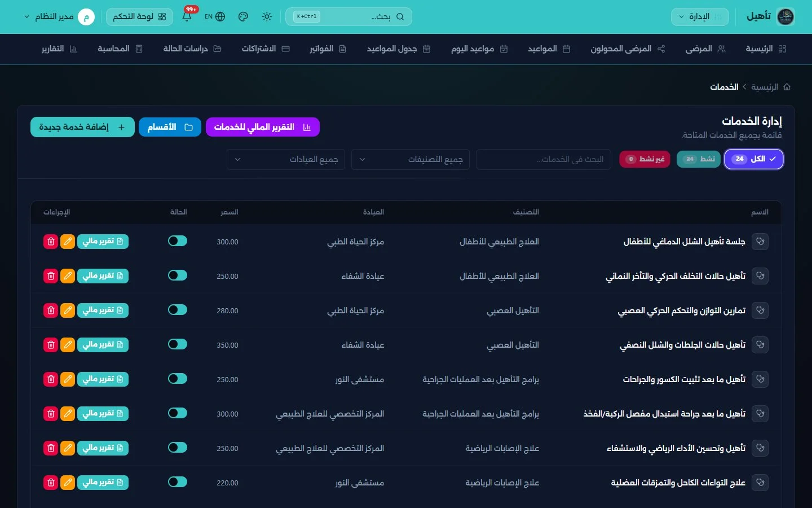The height and width of the screenshot is (508, 812).
Task: Toggle status of جلسة تأهيل الشلل الدماغي للأطفال
Action: click(x=178, y=241)
